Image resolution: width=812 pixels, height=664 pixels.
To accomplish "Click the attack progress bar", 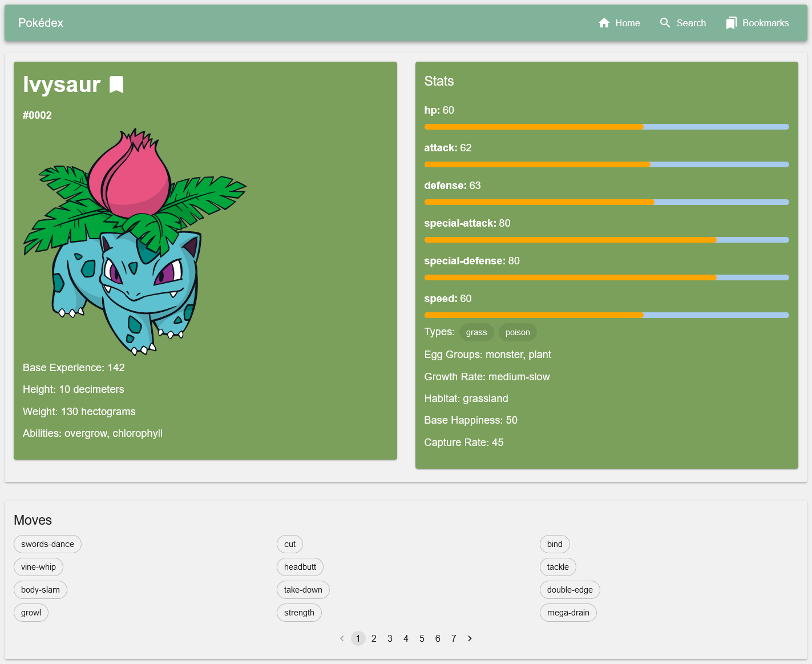I will coord(607,164).
